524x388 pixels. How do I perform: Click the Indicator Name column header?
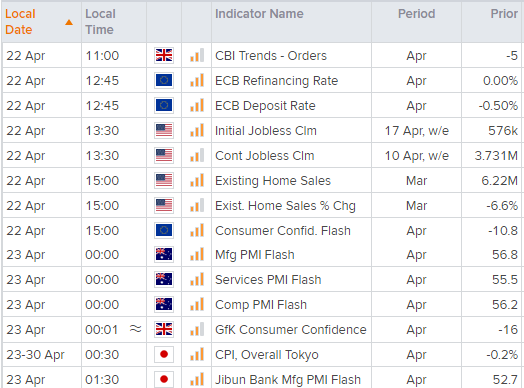click(x=259, y=14)
